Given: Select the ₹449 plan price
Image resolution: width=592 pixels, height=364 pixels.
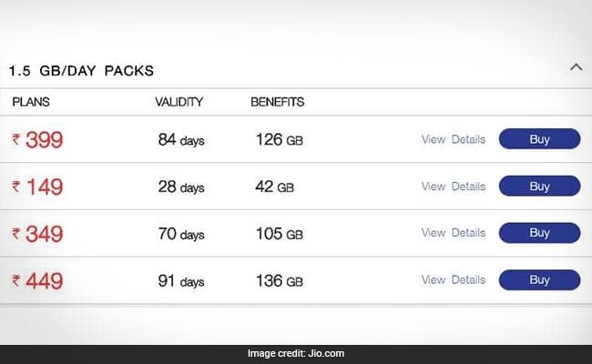Looking at the screenshot, I should pyautogui.click(x=43, y=281).
